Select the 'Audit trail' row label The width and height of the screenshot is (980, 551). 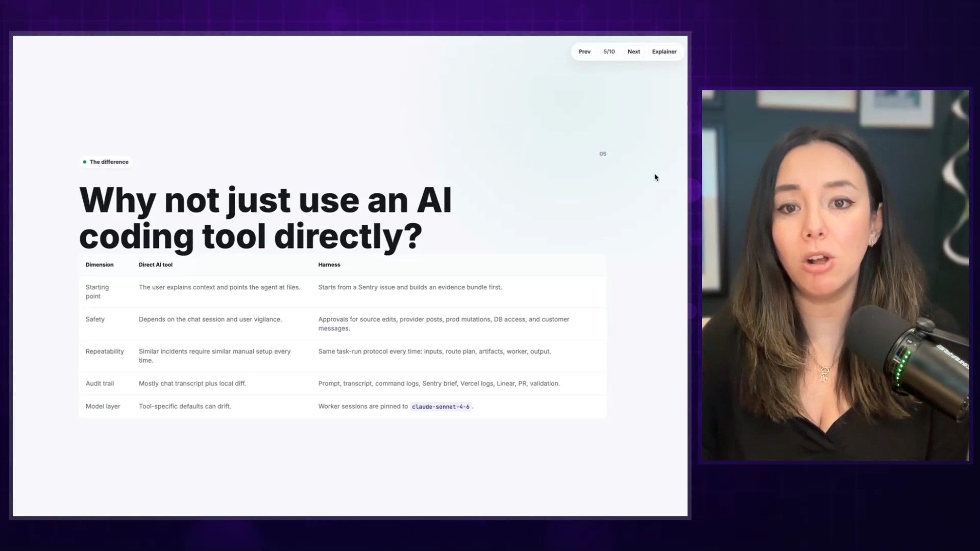tap(100, 384)
